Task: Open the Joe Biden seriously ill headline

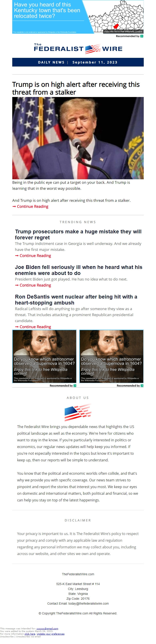Action: coord(78,270)
